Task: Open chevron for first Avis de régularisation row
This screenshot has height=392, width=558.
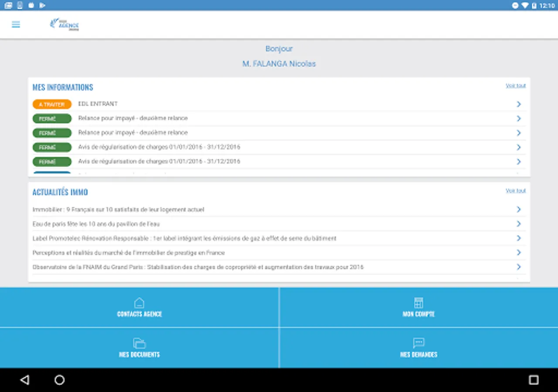Action: (x=519, y=147)
